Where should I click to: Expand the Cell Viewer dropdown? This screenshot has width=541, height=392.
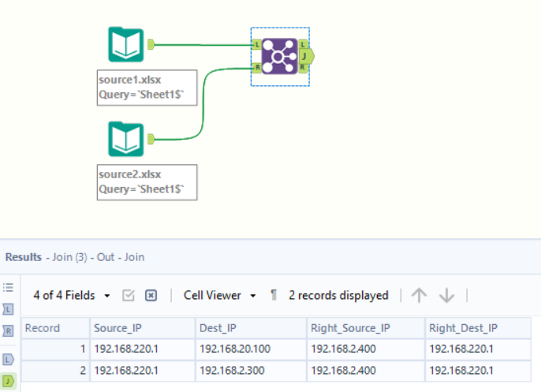(x=220, y=295)
